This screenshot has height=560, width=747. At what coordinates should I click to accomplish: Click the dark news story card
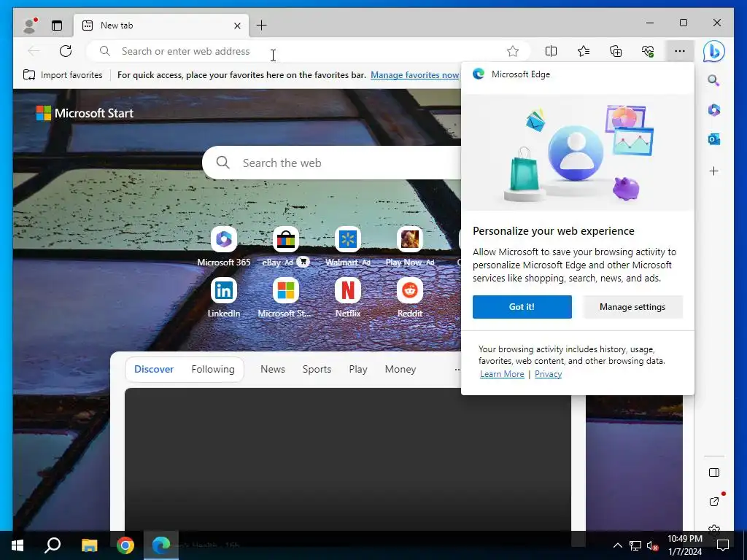click(348, 459)
